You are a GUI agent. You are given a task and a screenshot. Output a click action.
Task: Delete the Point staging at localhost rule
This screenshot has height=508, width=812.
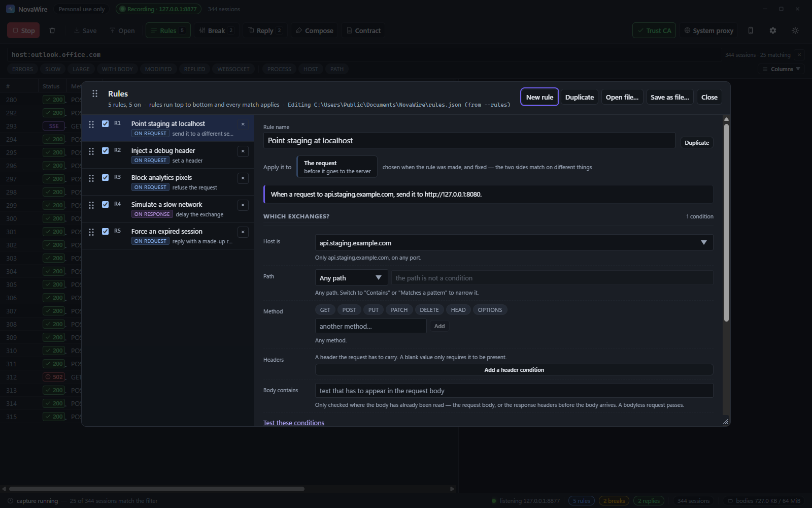243,124
